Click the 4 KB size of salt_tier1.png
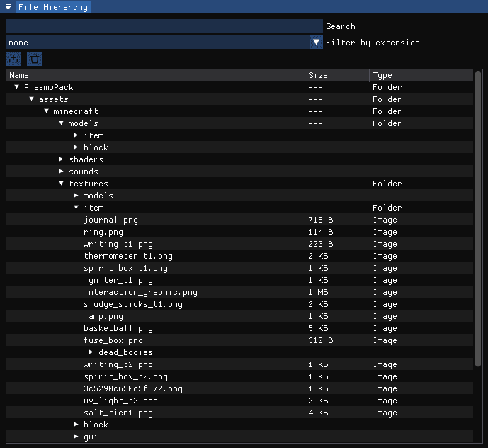 tap(318, 413)
